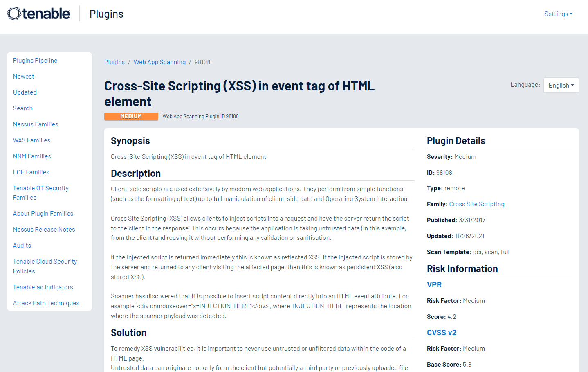Open LCE Families link
Screen dimensions: 588x372
31,172
